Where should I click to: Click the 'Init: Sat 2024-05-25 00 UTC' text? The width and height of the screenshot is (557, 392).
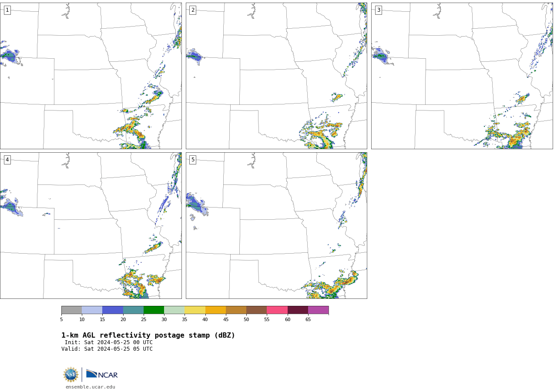[109, 342]
